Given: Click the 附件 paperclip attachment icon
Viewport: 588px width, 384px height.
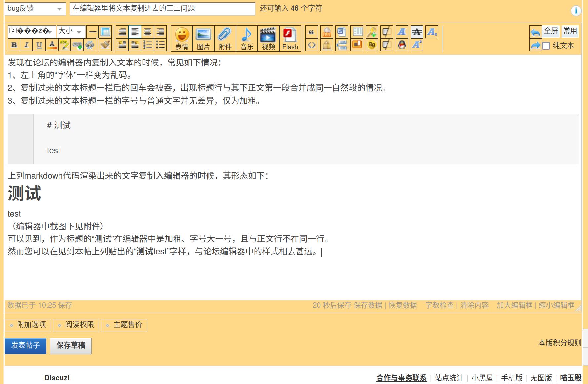Looking at the screenshot, I should coord(225,38).
